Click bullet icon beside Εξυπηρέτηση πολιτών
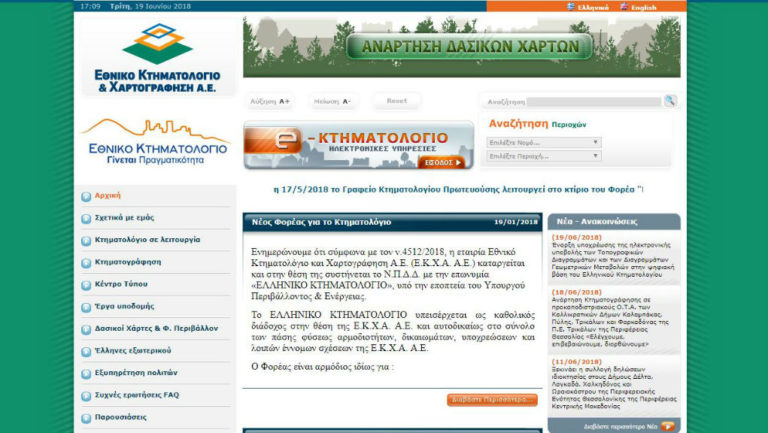The height and width of the screenshot is (433, 768). pos(86,374)
